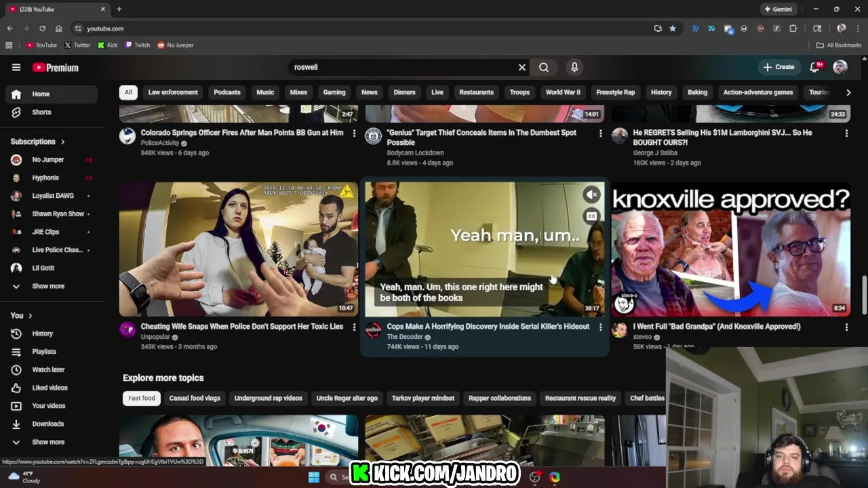Open options for the Serial Killer's Hideout video
868x488 pixels.
[600, 327]
